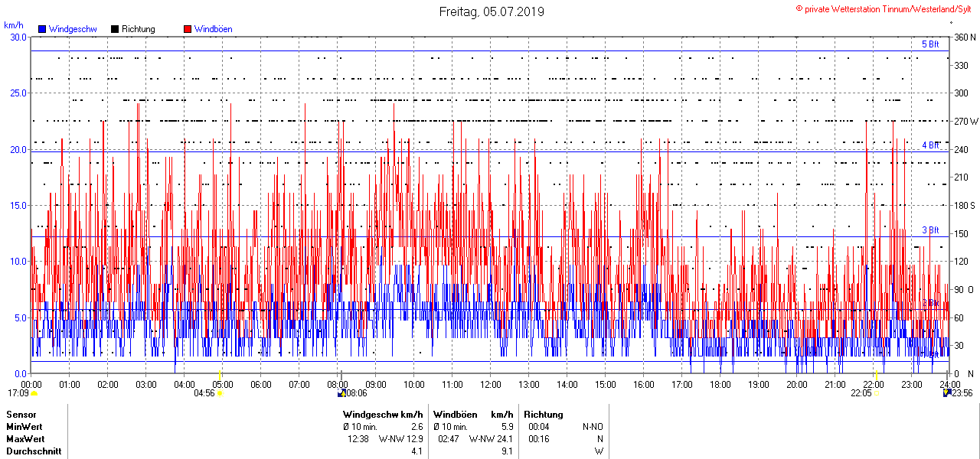980x459 pixels.
Task: Select the Richtung legend label at top
Action: [139, 29]
